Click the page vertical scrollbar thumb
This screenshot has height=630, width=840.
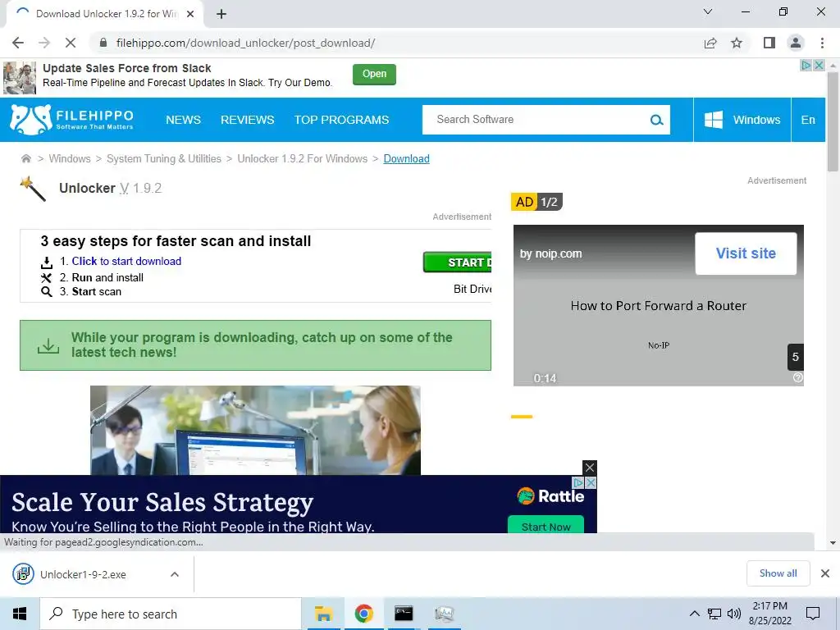(833, 122)
